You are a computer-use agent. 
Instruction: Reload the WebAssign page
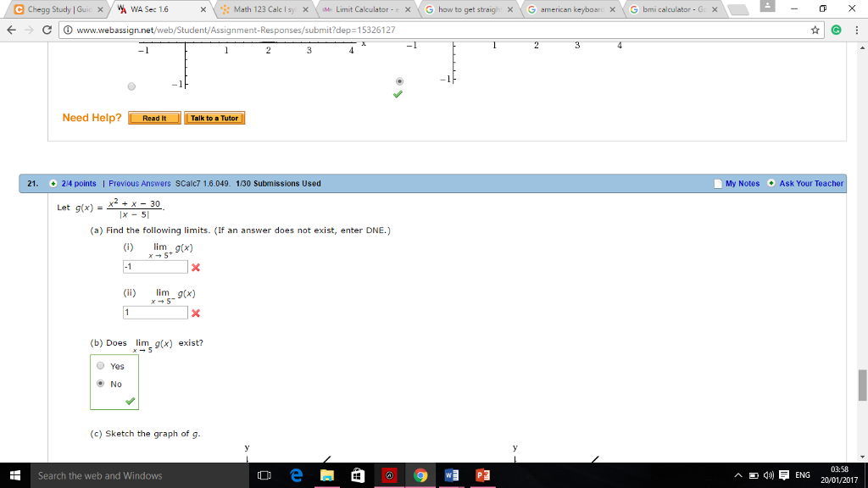coord(47,27)
